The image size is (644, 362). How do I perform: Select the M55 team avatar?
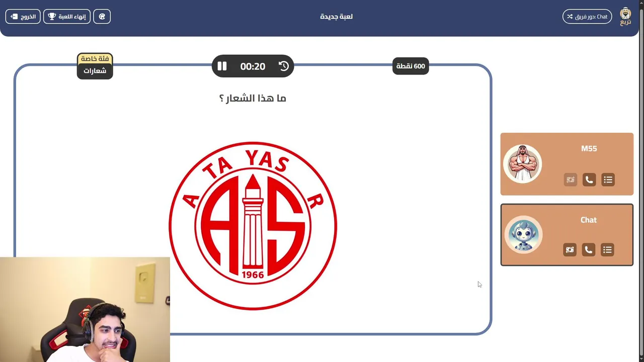coord(523,164)
